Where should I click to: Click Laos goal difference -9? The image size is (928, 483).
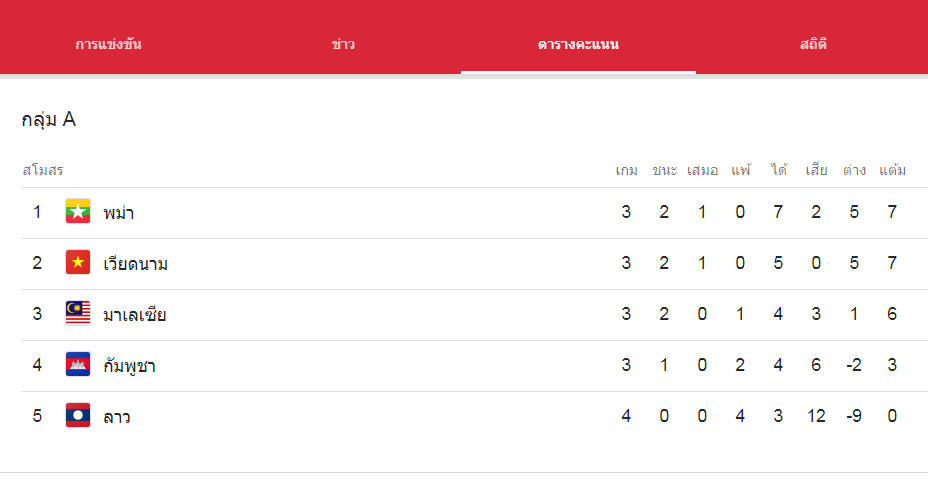(853, 416)
